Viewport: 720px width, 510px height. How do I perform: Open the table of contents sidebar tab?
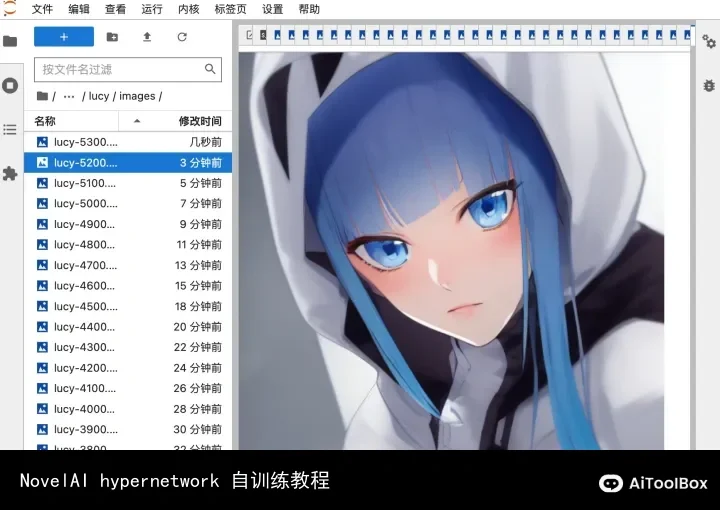[x=10, y=129]
